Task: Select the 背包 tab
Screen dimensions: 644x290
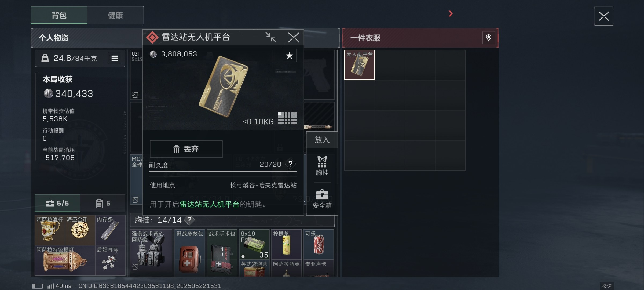Action: 59,15
